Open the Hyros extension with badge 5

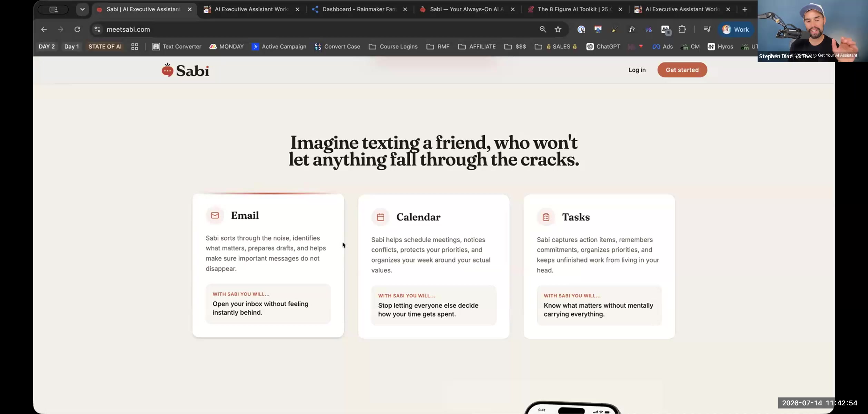[x=666, y=30]
